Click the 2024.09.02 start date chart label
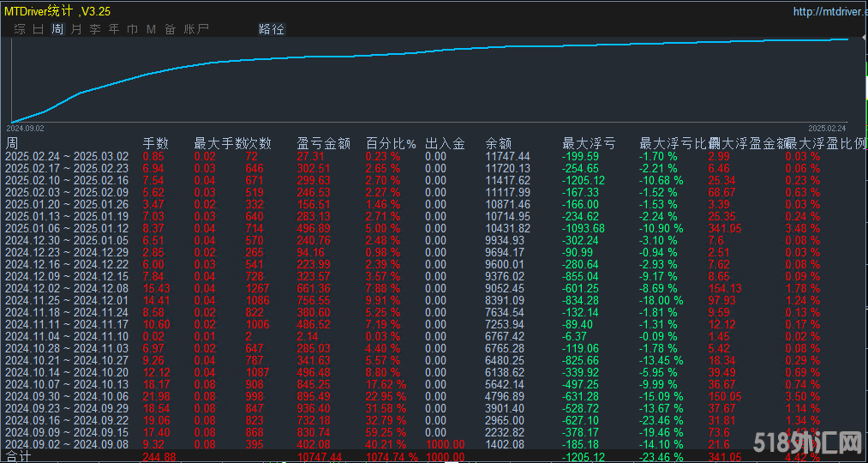This screenshot has width=868, height=463. 25,128
